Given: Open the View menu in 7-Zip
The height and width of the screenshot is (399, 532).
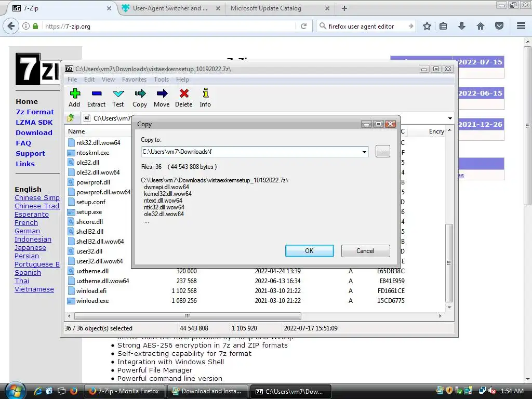Looking at the screenshot, I should point(108,79).
